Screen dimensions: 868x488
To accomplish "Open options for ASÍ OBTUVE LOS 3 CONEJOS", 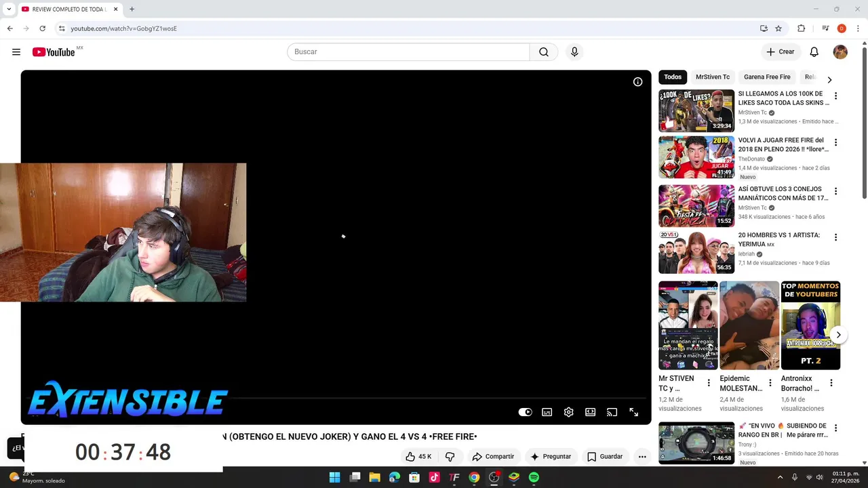I will pyautogui.click(x=835, y=191).
